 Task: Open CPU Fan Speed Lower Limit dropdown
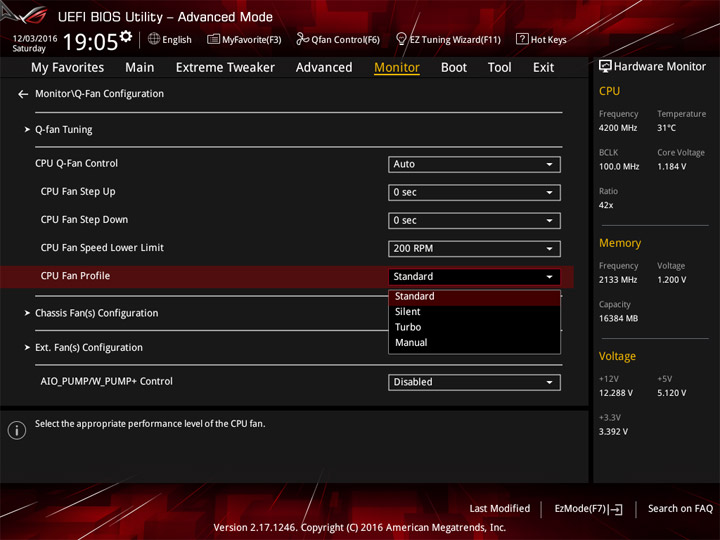(474, 248)
